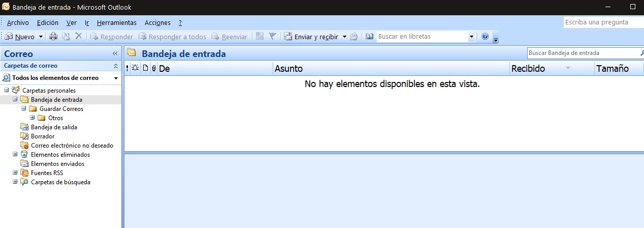Collapse the Correo navigation pane chevron
Viewport: 644px width, 228px height.
coord(115,53)
